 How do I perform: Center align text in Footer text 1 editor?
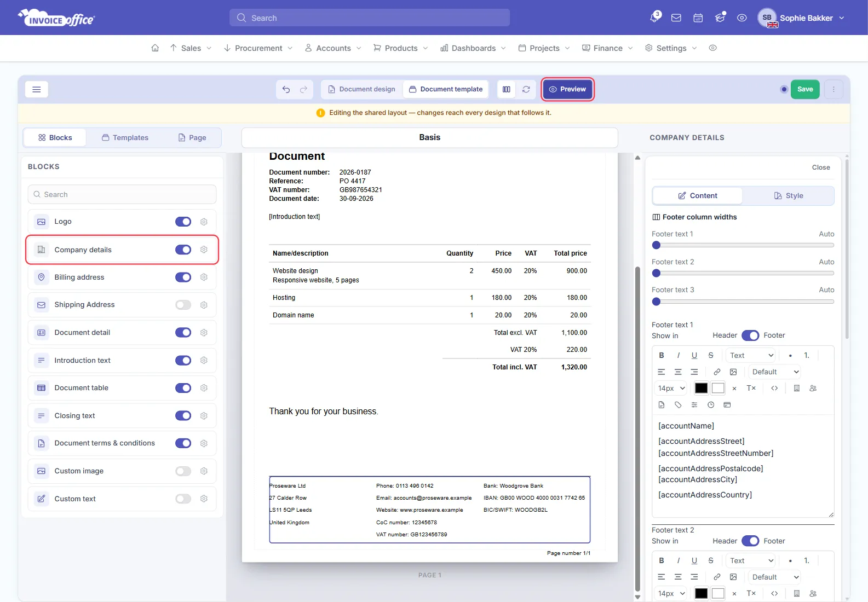pos(678,372)
